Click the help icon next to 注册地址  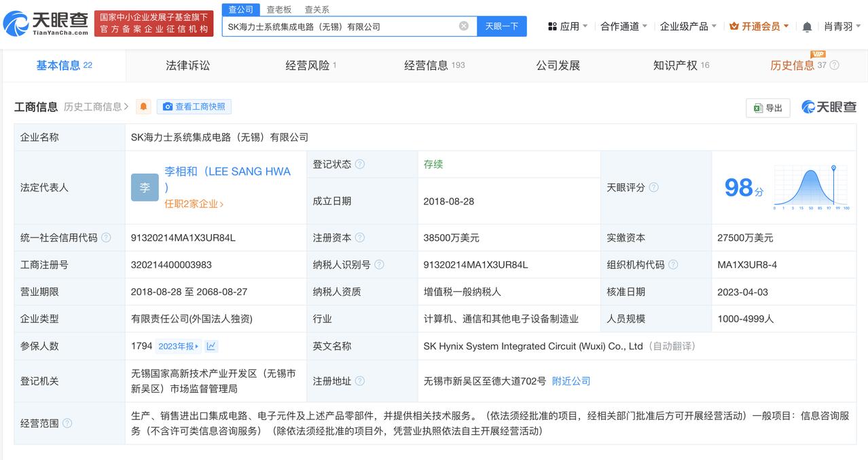(x=360, y=381)
